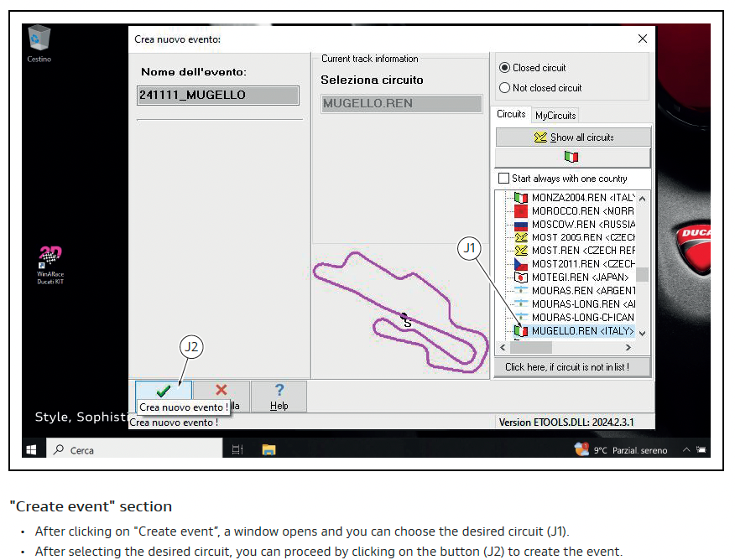Click the red X cancel button
Screen dimensions: 735x560
point(222,391)
